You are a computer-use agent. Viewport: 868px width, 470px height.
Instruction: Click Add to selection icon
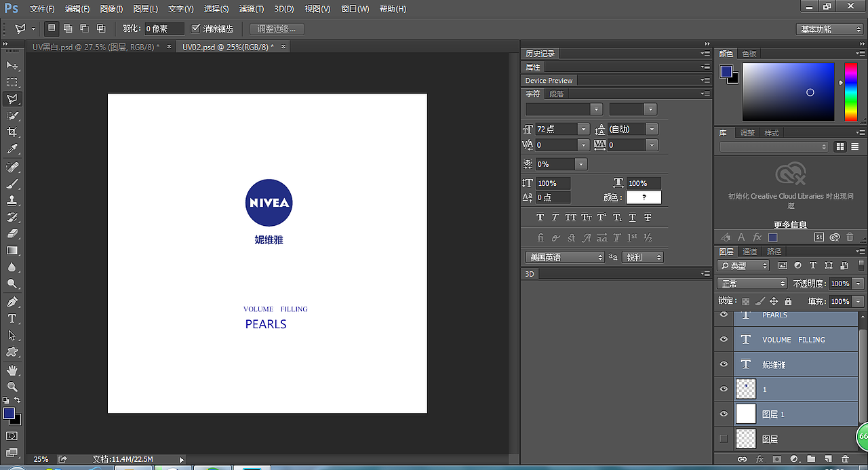68,28
